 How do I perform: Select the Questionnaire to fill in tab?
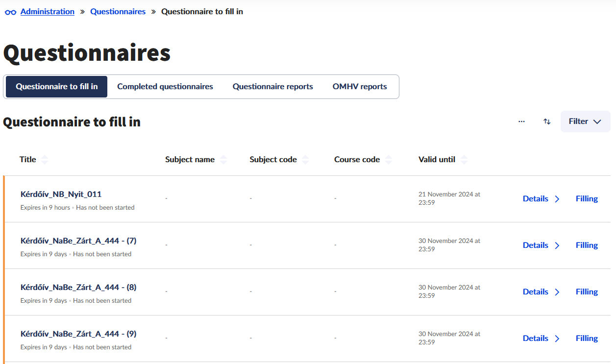57,87
